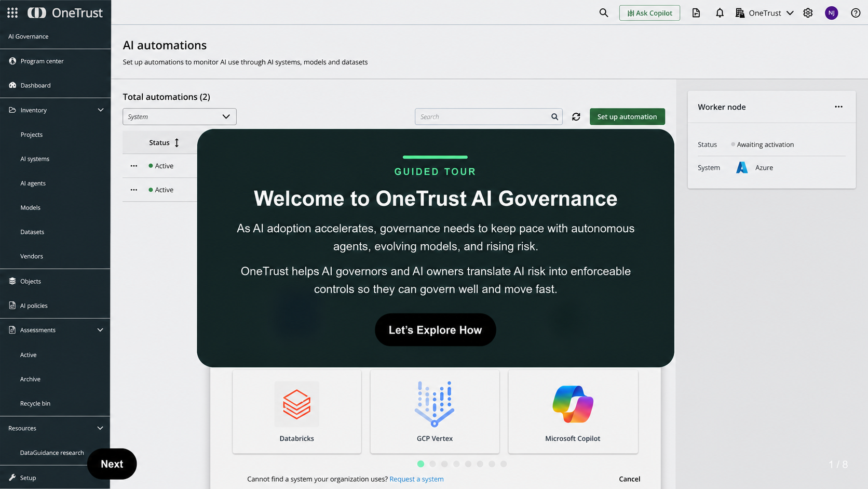Click Set up automation button
Screen dimensions: 868x489
tap(627, 117)
